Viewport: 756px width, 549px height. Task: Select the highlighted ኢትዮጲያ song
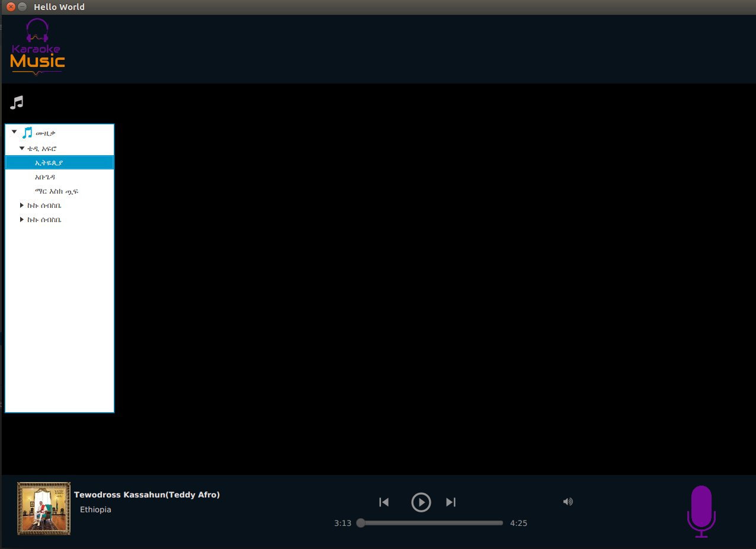click(x=49, y=163)
